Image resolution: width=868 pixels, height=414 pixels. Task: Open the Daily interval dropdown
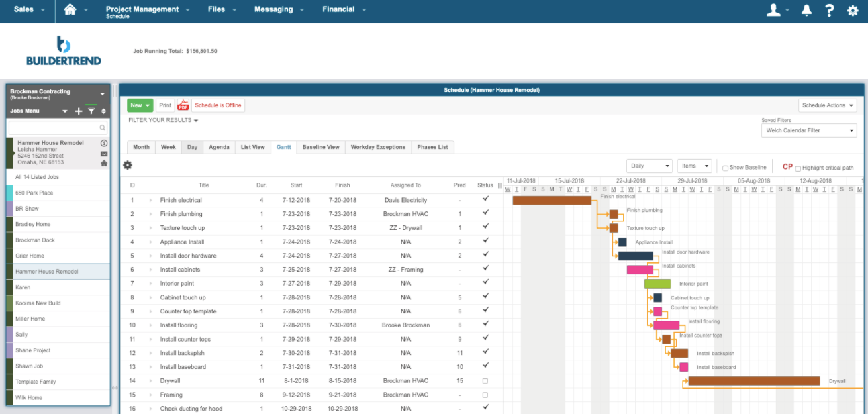648,165
